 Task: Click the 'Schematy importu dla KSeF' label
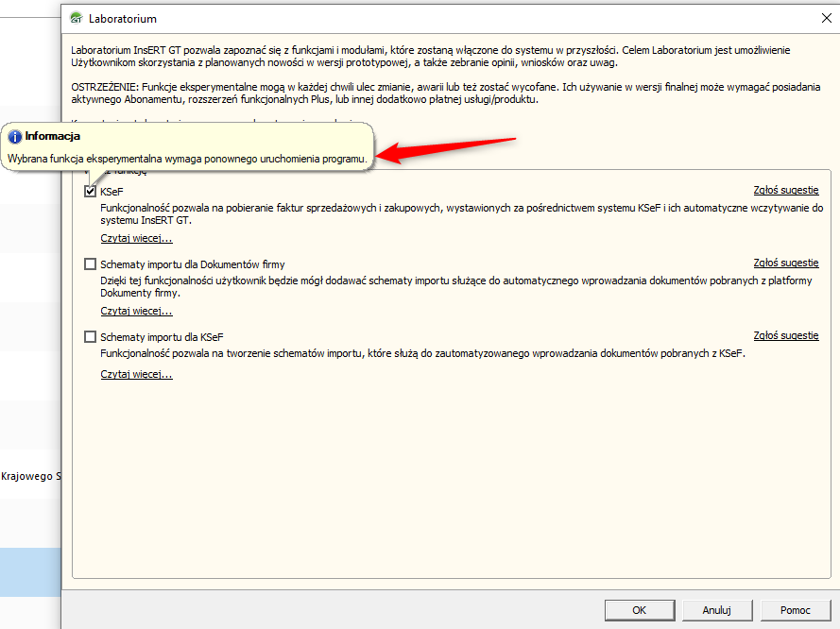pyautogui.click(x=162, y=337)
